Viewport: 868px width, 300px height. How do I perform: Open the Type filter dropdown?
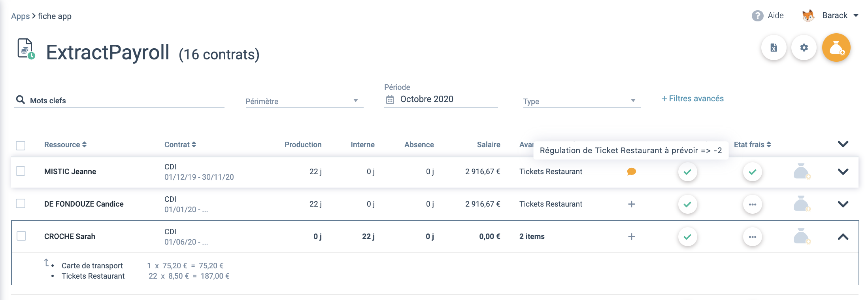(581, 101)
